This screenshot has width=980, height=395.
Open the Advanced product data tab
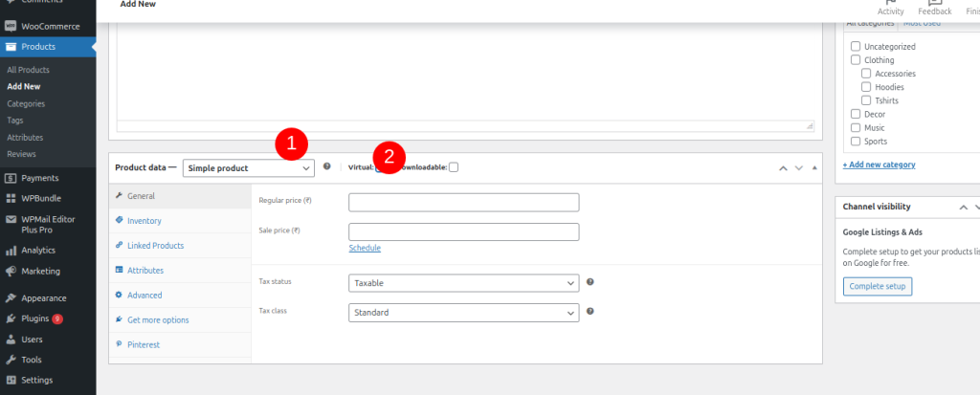point(180,295)
